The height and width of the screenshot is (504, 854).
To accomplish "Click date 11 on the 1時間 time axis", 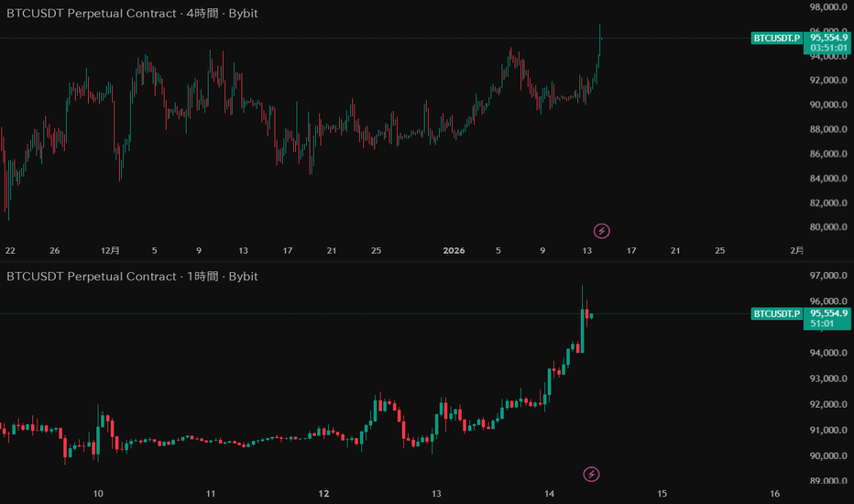I will point(211,494).
